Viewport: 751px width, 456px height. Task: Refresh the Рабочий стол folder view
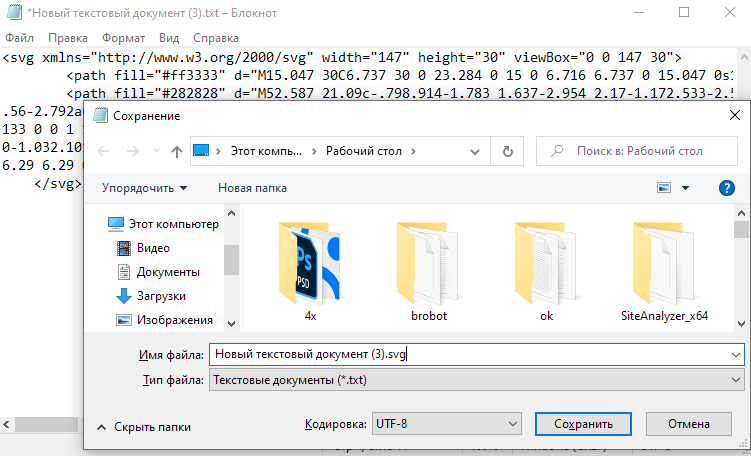(508, 152)
